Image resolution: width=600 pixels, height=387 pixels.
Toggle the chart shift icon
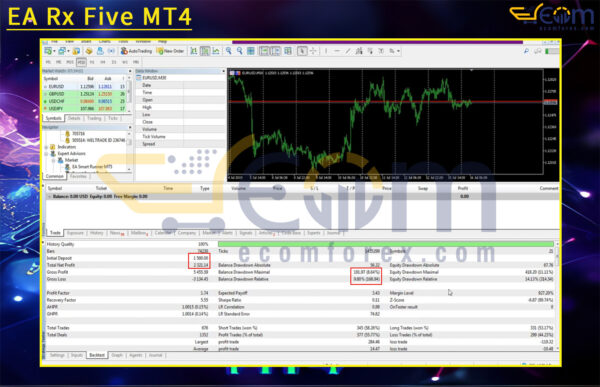tap(276, 51)
